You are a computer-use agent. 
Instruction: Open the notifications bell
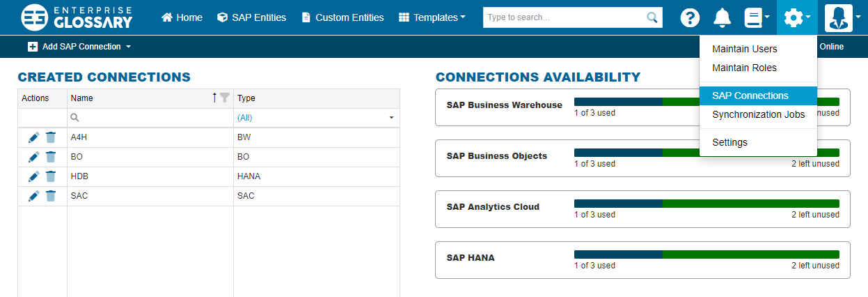tap(723, 17)
